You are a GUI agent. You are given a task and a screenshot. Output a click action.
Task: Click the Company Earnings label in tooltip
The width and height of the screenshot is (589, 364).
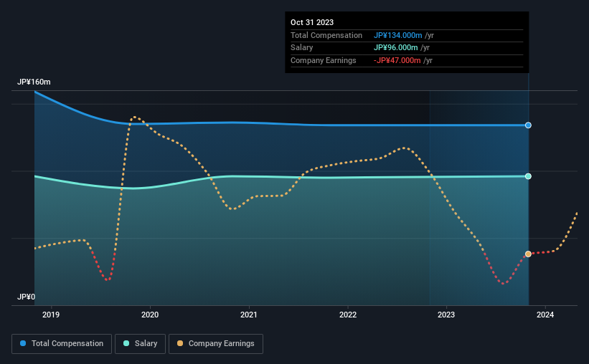[x=323, y=60]
